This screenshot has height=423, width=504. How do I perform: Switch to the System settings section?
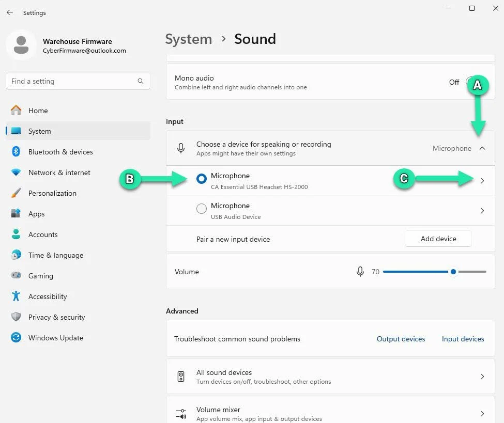[40, 131]
